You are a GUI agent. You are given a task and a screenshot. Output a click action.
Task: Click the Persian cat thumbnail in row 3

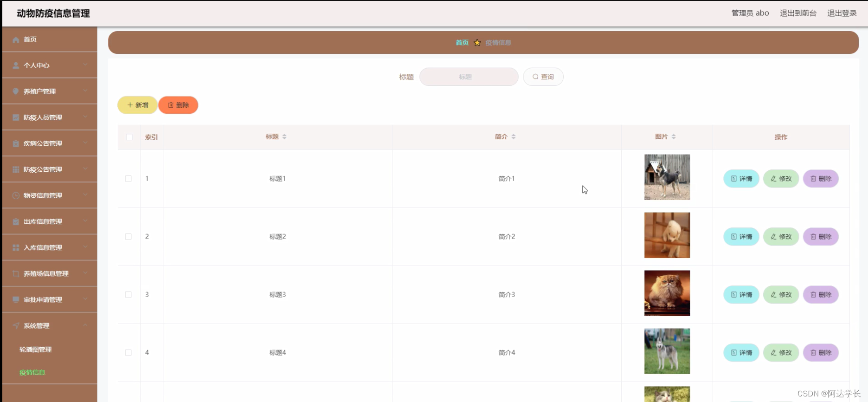coord(667,293)
